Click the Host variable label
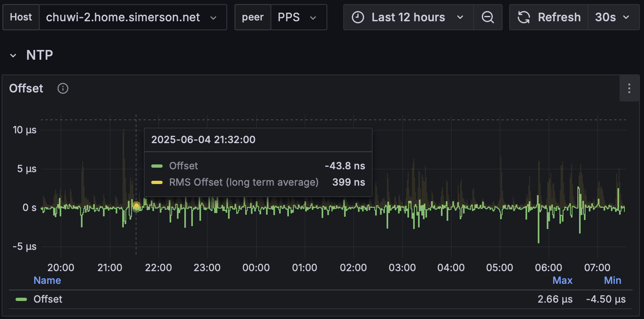The width and height of the screenshot is (644, 319). tap(21, 17)
